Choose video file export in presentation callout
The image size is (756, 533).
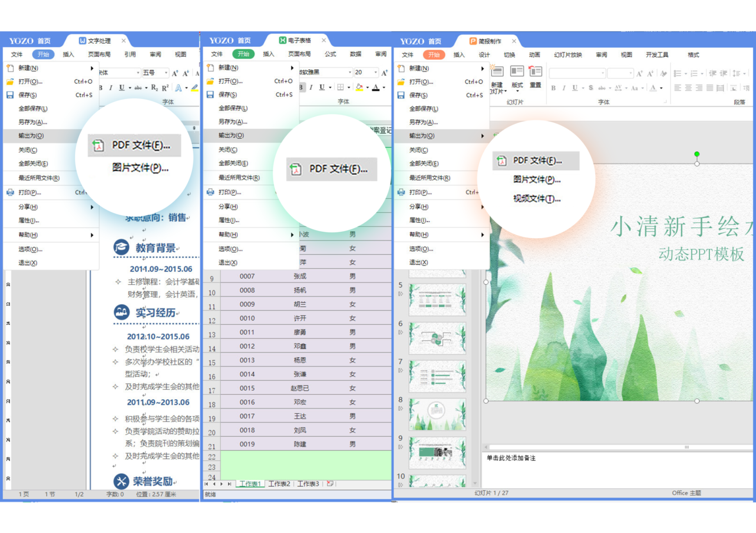coord(537,198)
